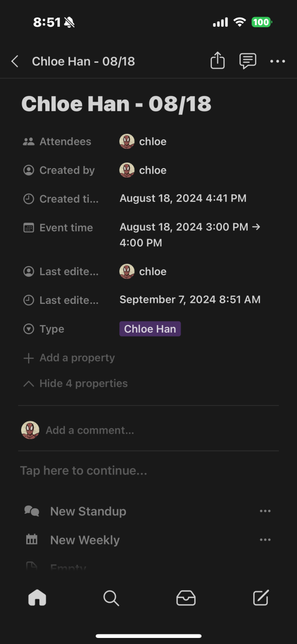Select the New Weekly template
Viewport: 297px width, 644px height.
tap(85, 540)
